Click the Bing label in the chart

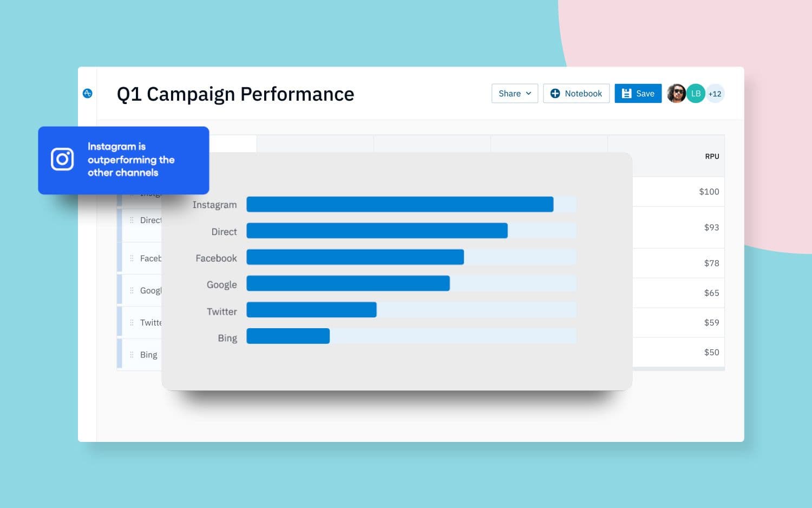point(227,337)
